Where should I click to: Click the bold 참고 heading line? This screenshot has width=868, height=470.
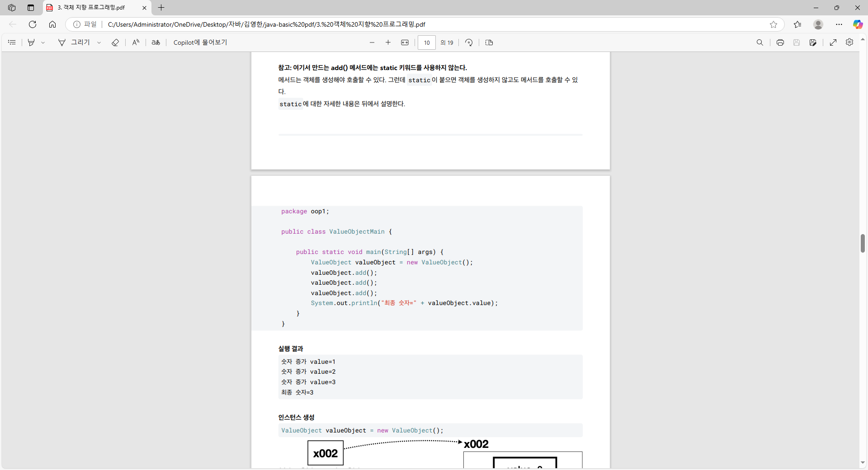click(x=373, y=68)
